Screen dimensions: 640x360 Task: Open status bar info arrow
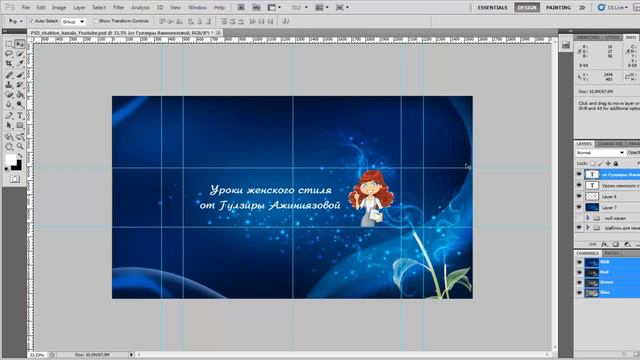131,355
